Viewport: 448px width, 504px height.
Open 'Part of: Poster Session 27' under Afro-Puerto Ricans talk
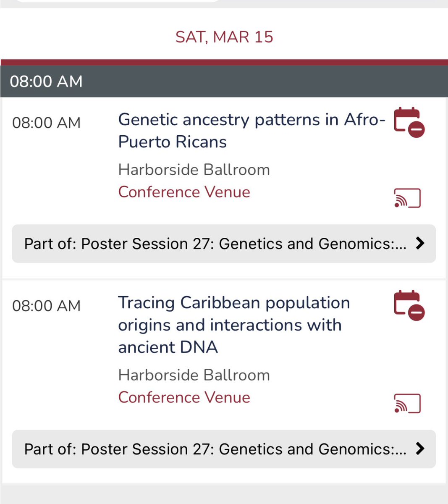(x=224, y=244)
